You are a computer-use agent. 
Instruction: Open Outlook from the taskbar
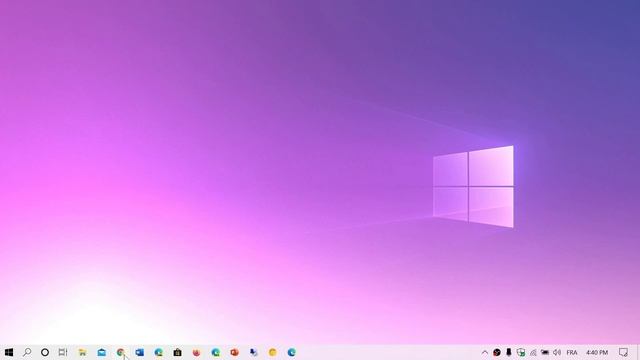point(140,352)
